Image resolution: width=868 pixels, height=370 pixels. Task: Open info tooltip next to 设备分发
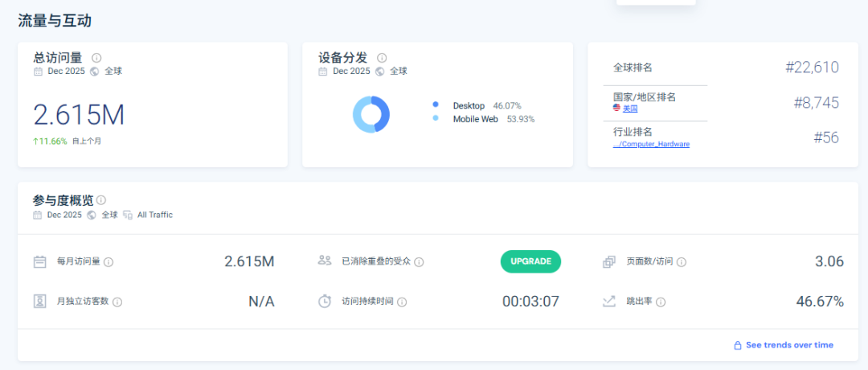[x=382, y=58]
